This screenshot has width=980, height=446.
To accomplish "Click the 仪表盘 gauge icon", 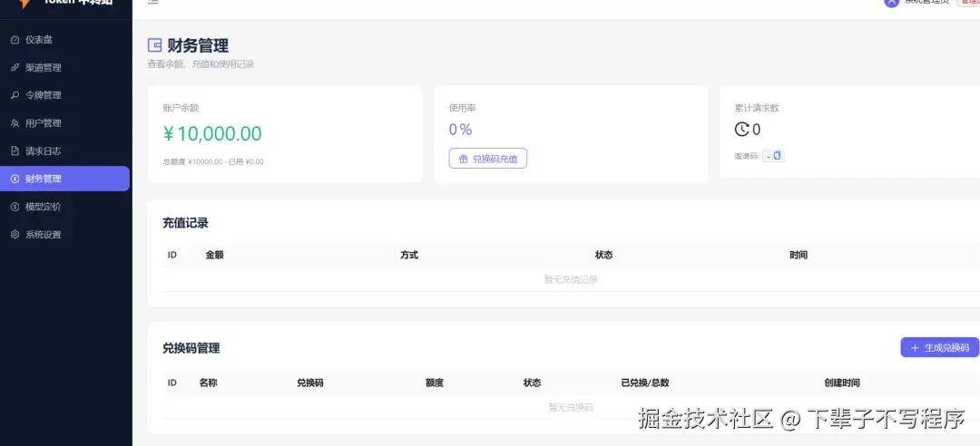I will (15, 40).
